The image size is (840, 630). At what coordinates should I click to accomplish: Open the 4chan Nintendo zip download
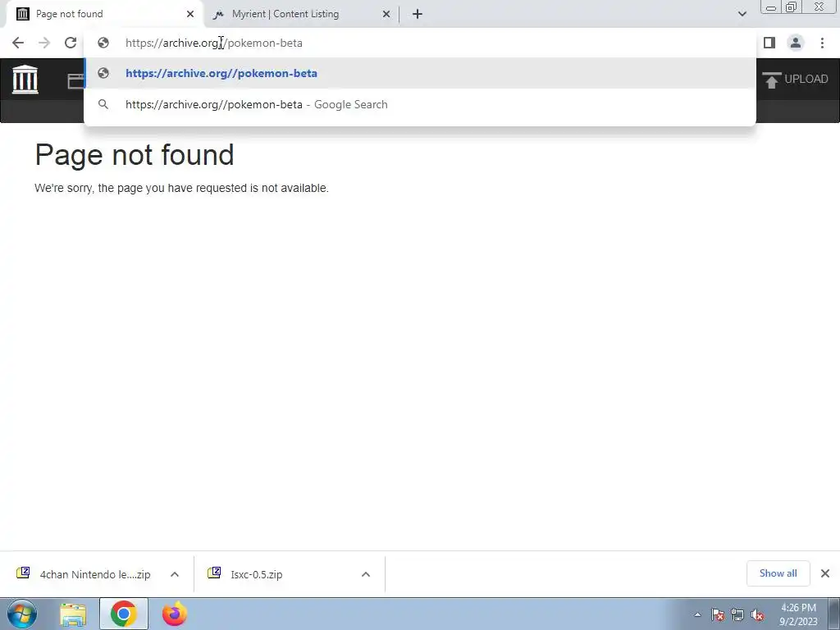pos(95,574)
